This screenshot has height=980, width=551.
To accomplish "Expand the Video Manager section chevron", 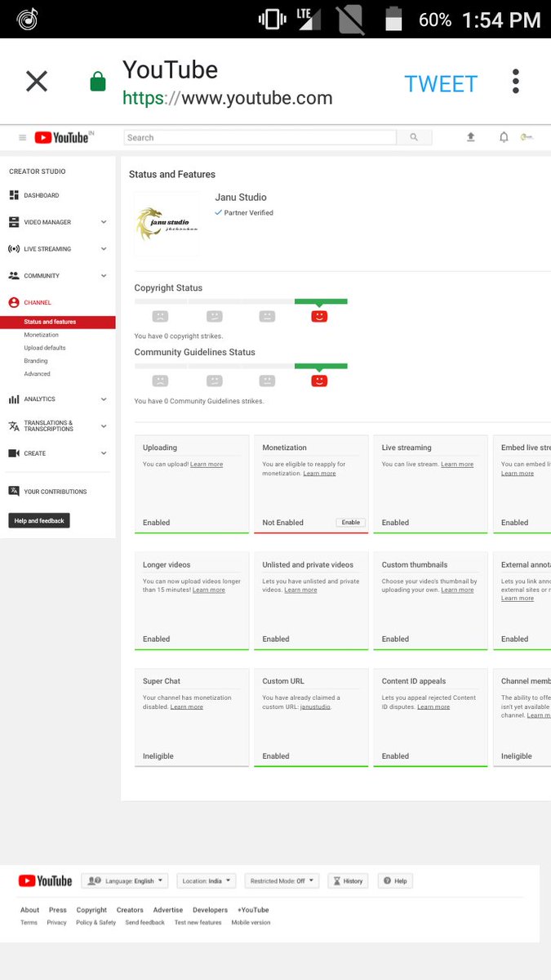I will coord(104,222).
